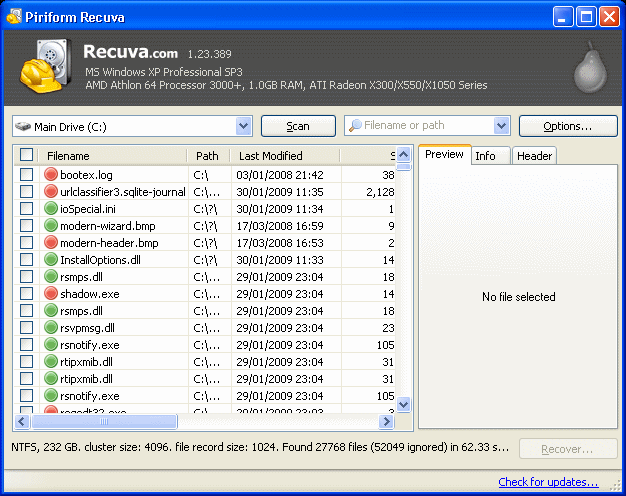Viewport: 626px width, 496px height.
Task: Click the red status dot for shadow.exe
Action: pos(51,294)
